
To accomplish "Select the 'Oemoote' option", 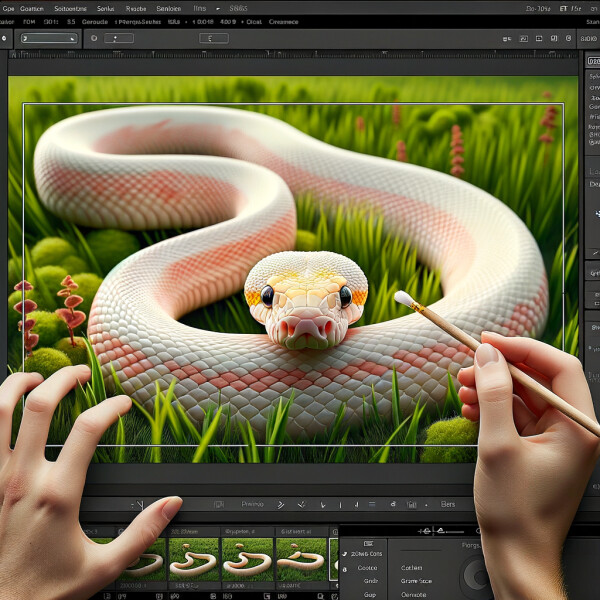I will pyautogui.click(x=413, y=595).
